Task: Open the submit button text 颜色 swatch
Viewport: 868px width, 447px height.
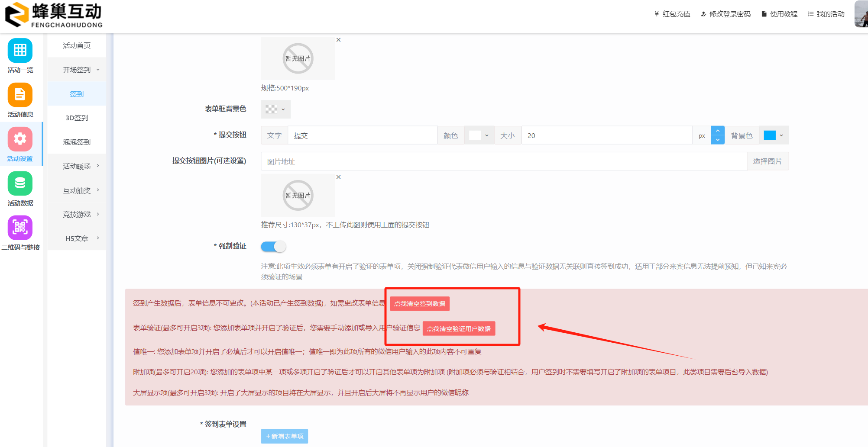Action: tap(479, 135)
